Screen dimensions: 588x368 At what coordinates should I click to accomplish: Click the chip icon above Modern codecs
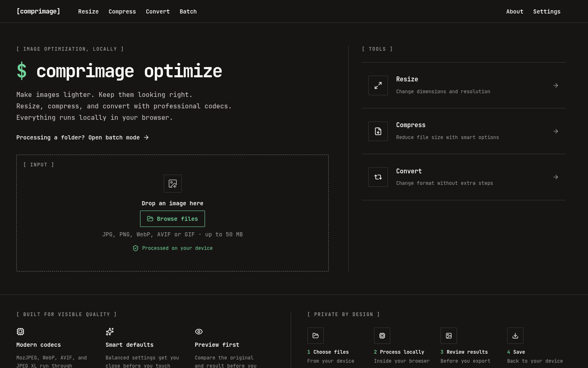(x=20, y=332)
